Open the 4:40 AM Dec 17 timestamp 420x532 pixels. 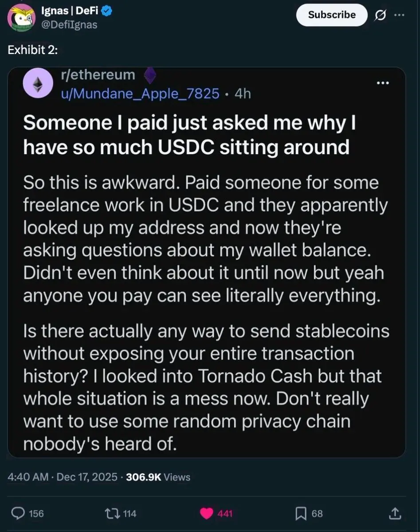pos(63,477)
